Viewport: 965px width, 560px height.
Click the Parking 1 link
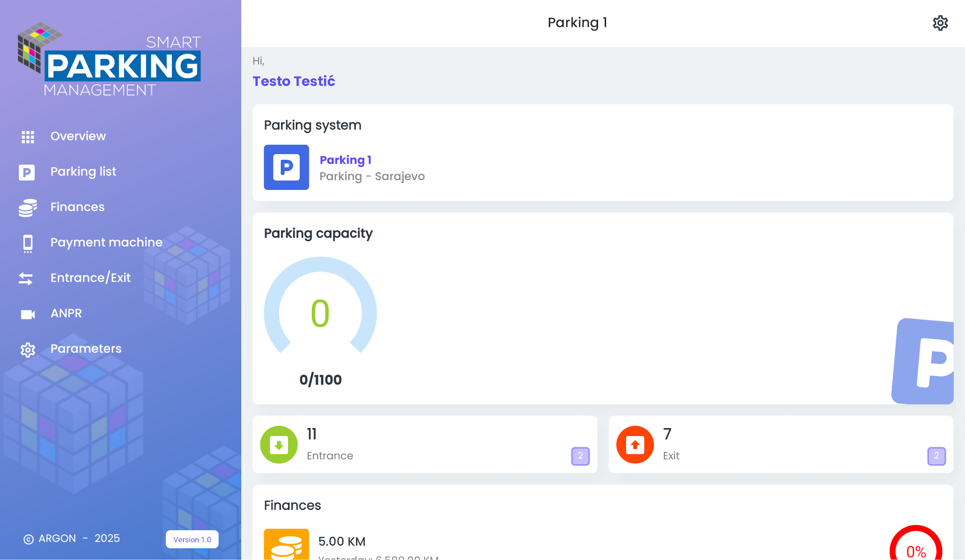tap(345, 160)
